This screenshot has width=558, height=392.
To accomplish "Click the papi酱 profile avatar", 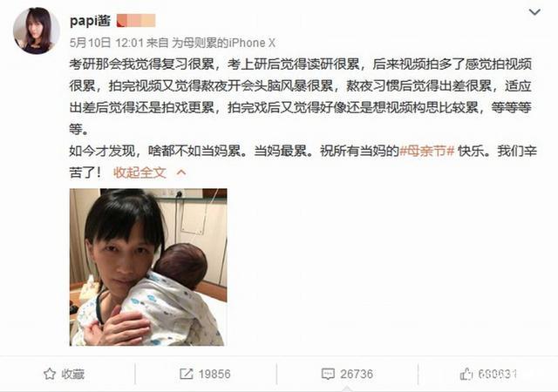I will [36, 30].
